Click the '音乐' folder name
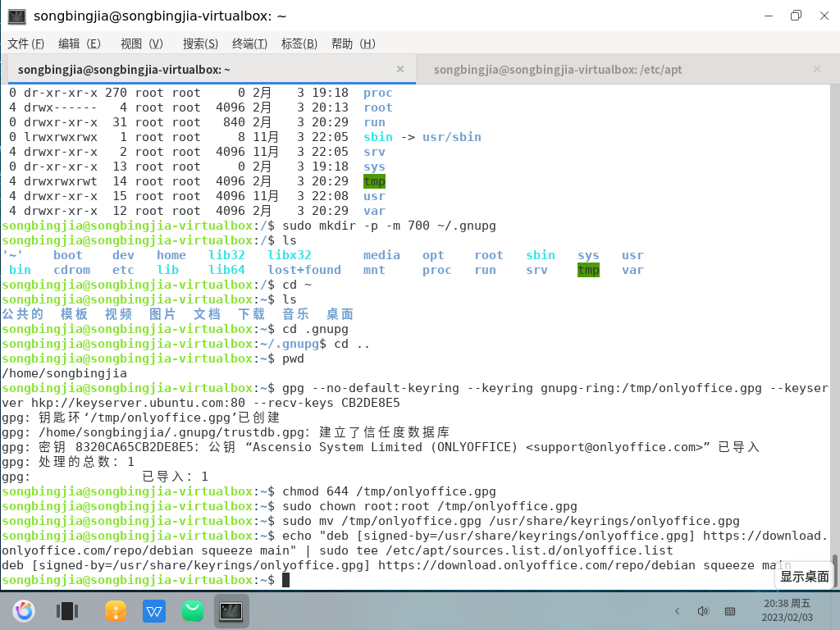The height and width of the screenshot is (630, 840). 295,314
